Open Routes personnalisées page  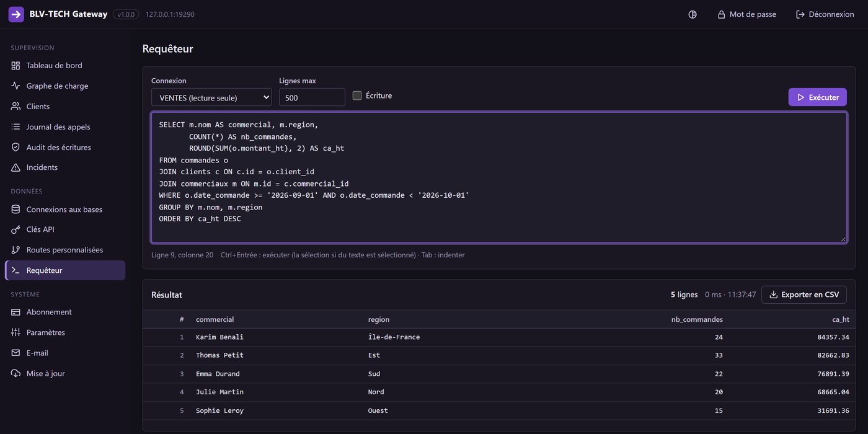click(65, 250)
